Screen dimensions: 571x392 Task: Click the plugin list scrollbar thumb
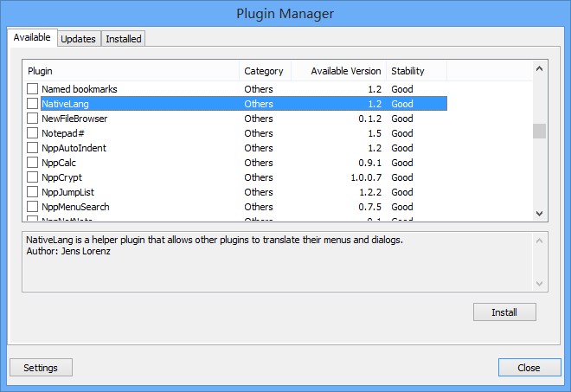[540, 132]
